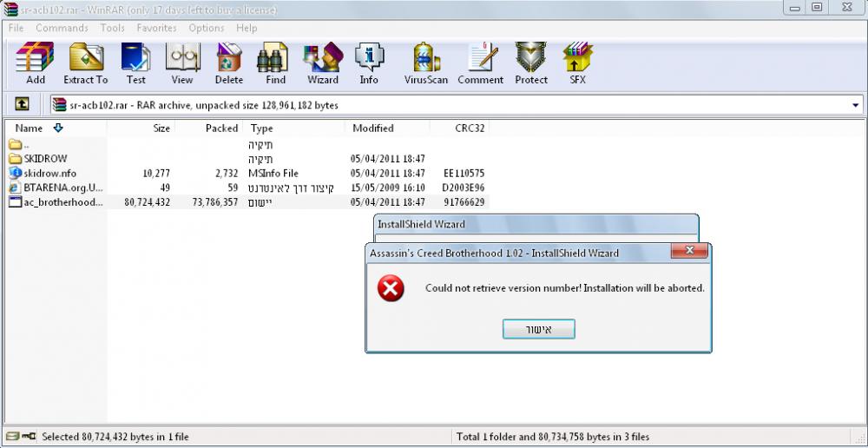Image resolution: width=868 pixels, height=448 pixels.
Task: Open the Commands menu
Action: (x=62, y=28)
